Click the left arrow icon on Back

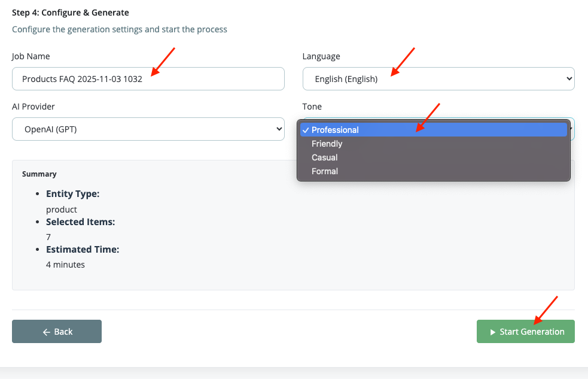coord(46,332)
